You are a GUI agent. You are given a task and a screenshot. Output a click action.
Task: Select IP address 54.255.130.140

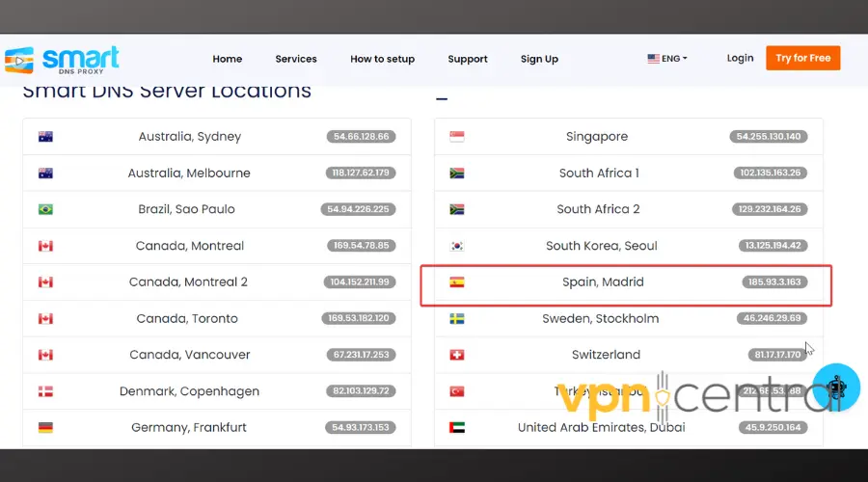[x=769, y=136]
